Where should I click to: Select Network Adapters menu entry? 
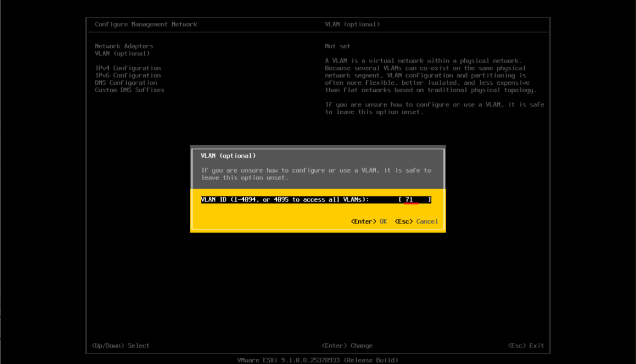pyautogui.click(x=124, y=46)
